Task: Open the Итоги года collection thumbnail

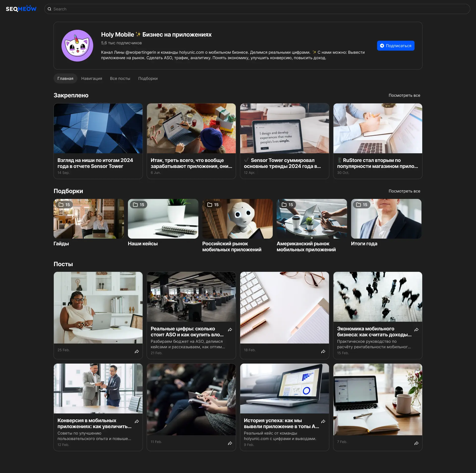Action: click(x=386, y=219)
